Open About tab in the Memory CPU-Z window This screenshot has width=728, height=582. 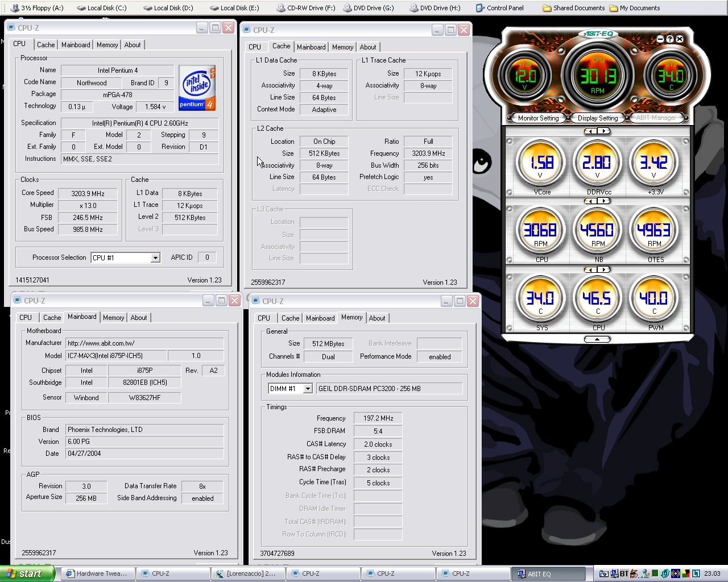(377, 318)
